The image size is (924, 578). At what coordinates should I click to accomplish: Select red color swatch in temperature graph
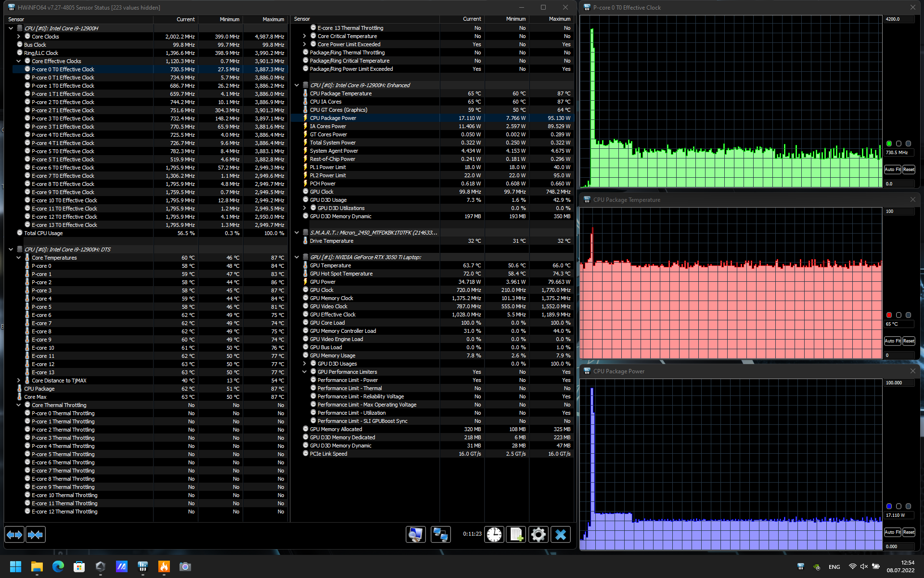click(889, 315)
